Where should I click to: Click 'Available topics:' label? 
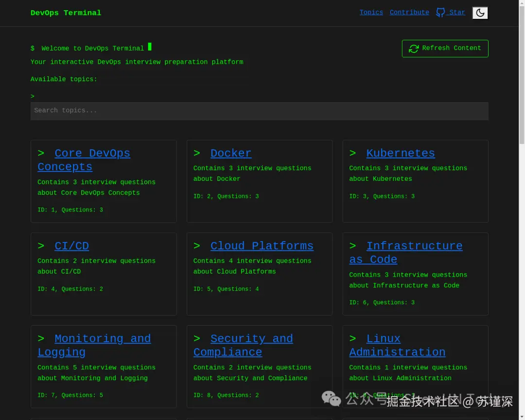[x=64, y=79]
